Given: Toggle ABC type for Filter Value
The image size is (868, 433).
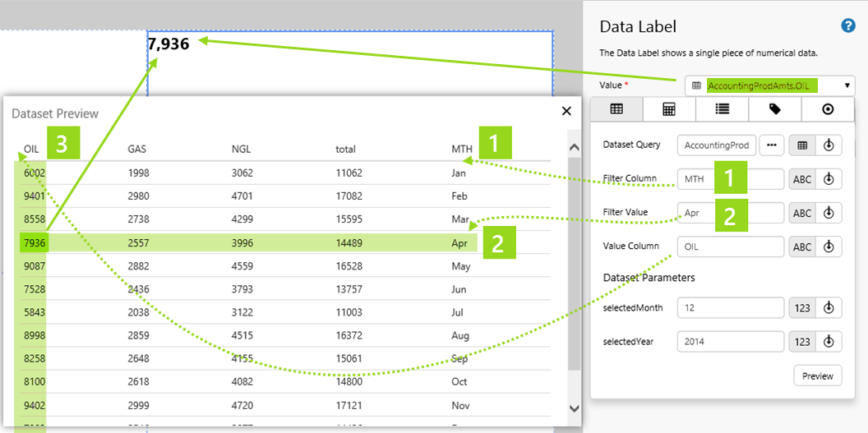Looking at the screenshot, I should pos(802,213).
